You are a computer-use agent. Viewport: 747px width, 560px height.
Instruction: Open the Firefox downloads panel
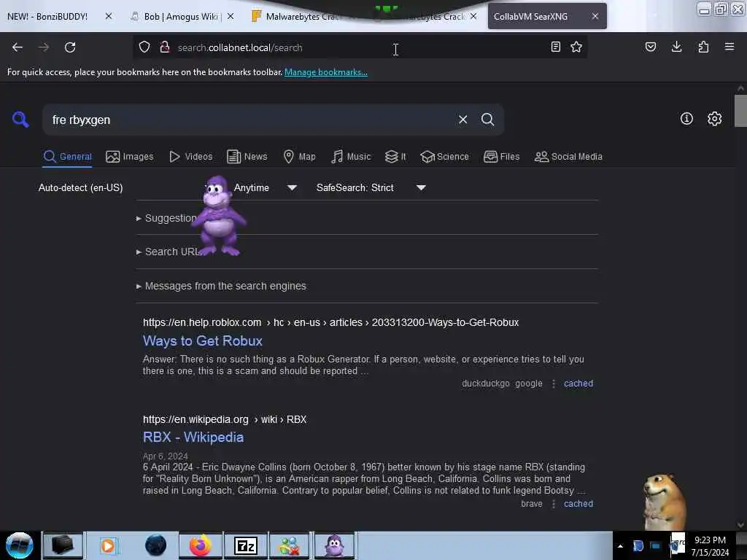[676, 47]
